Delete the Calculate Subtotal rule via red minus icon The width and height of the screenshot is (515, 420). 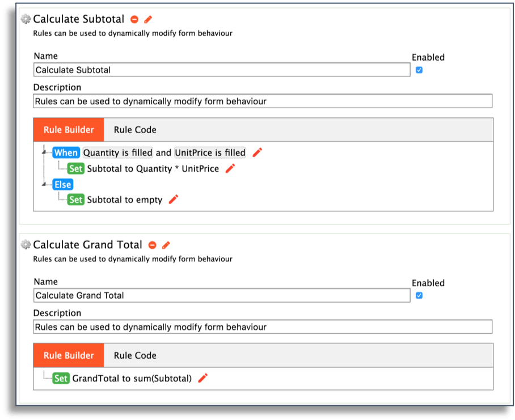pos(134,19)
